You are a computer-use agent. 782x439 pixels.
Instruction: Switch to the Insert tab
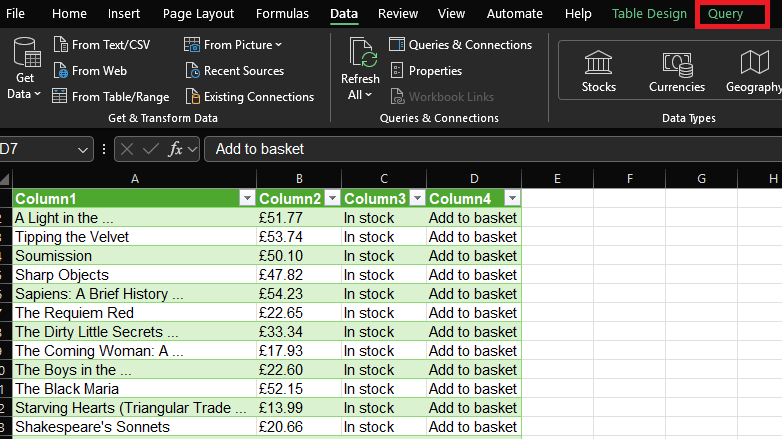(124, 13)
